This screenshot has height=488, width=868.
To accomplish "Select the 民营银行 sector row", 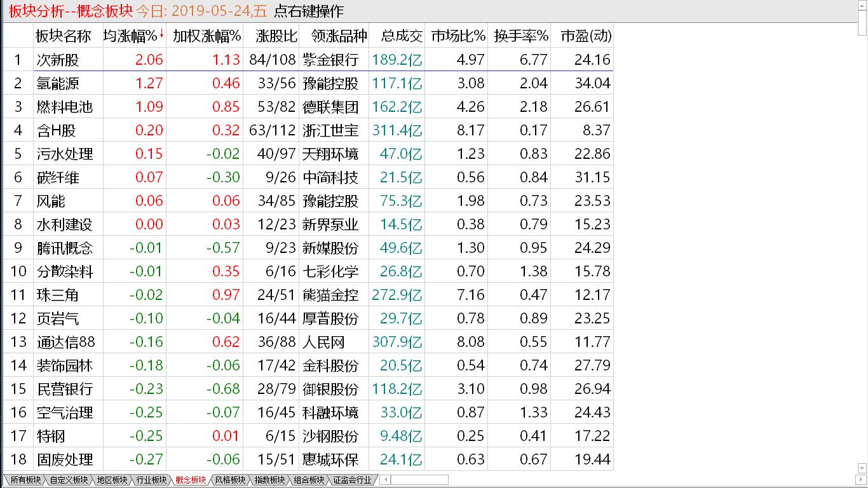I will pyautogui.click(x=308, y=389).
